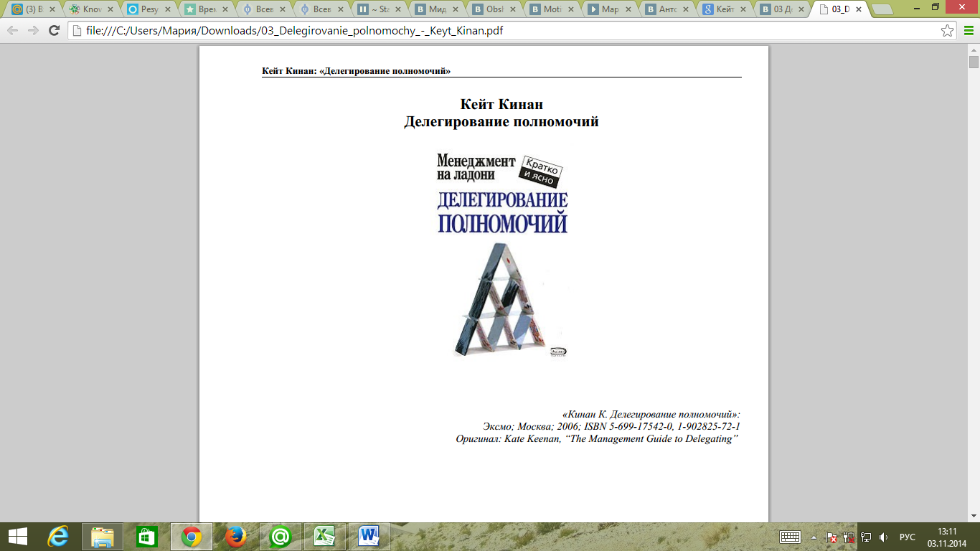
Task: Open a new tab button
Action: [883, 10]
